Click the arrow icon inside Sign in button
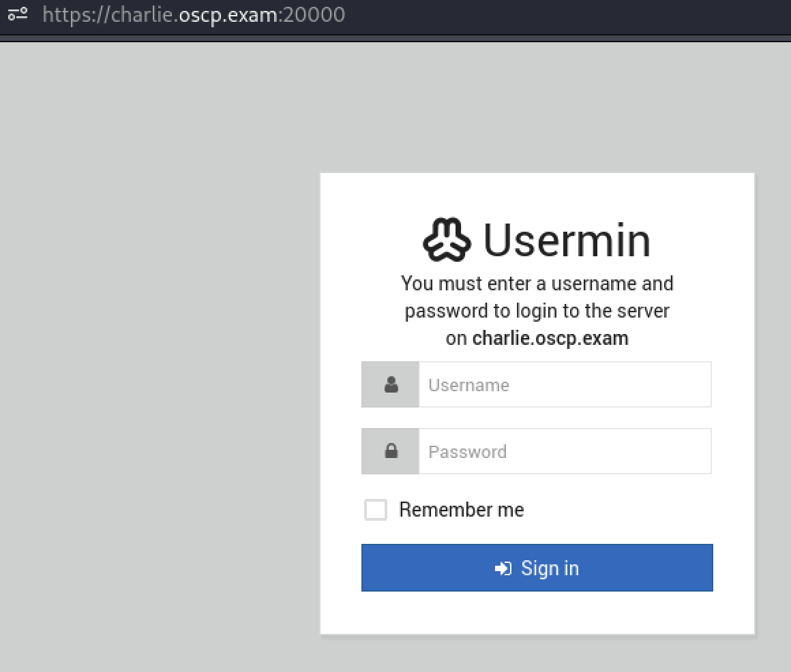Image resolution: width=791 pixels, height=672 pixels. (x=503, y=568)
